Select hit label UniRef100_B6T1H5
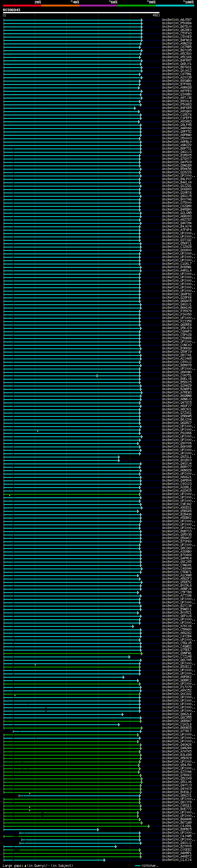This screenshot has width=197, height=868. click(x=177, y=50)
